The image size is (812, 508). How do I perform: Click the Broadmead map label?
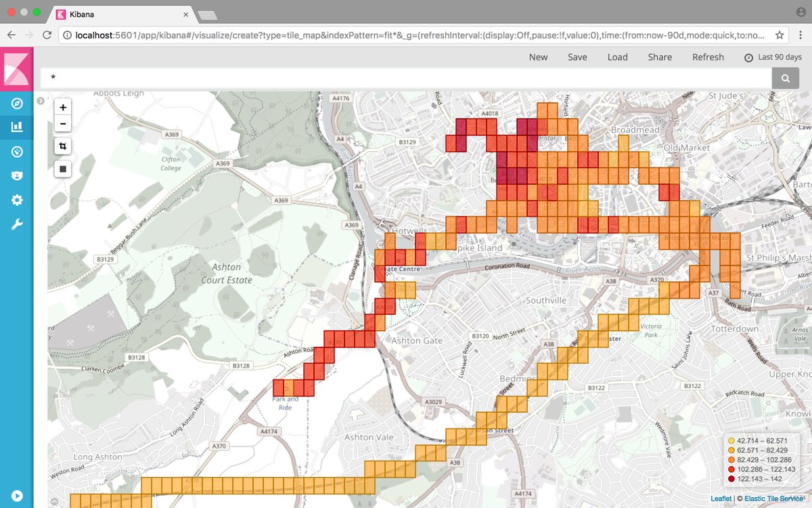tap(635, 129)
